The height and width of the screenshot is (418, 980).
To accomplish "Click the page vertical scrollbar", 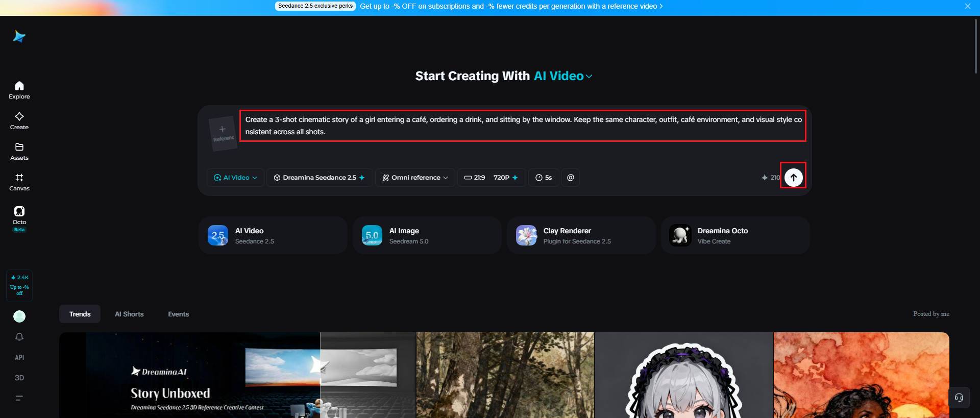I will [976, 46].
